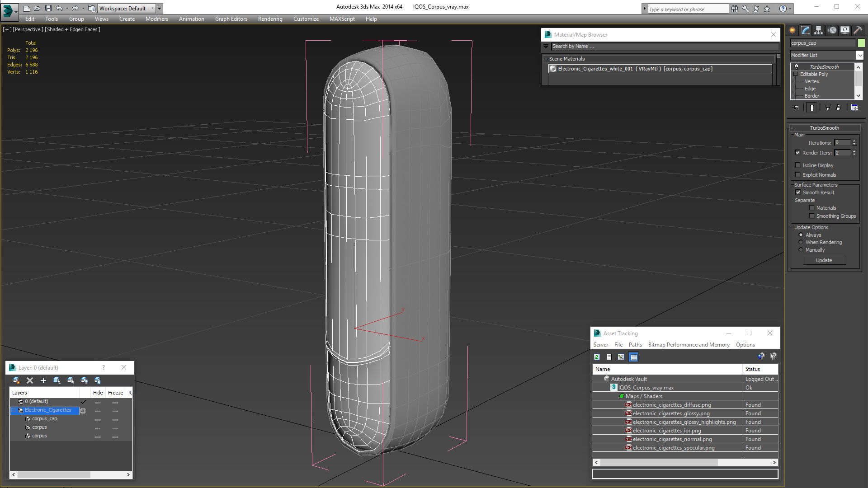Viewport: 868px width, 488px height.
Task: Click the Open File folder icon
Action: (38, 8)
